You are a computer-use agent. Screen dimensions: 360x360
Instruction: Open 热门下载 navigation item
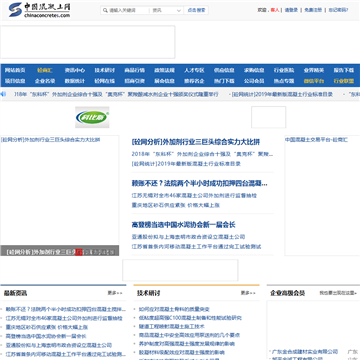(x=224, y=81)
